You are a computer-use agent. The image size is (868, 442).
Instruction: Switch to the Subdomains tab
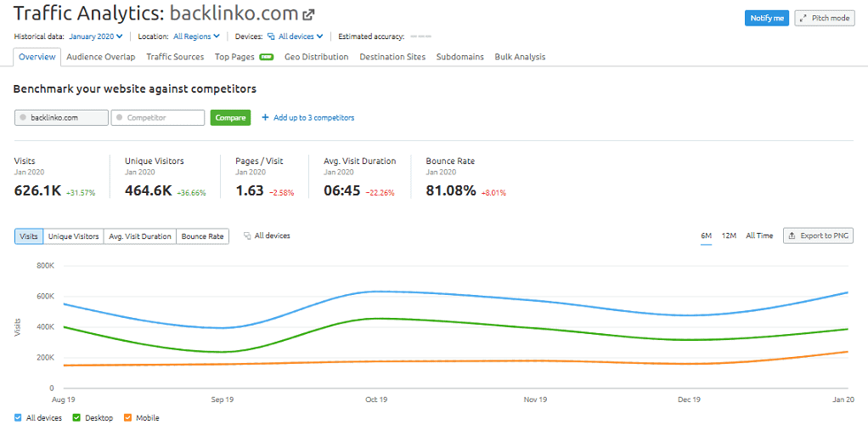(460, 56)
